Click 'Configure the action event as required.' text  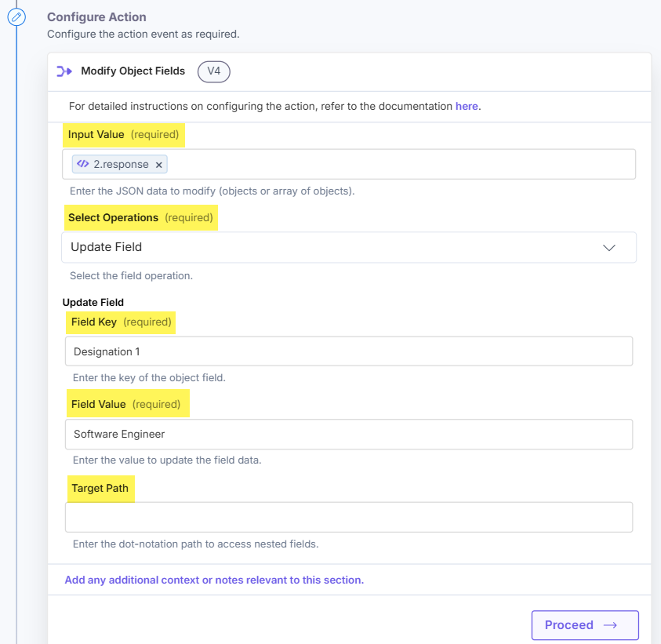[x=143, y=34]
